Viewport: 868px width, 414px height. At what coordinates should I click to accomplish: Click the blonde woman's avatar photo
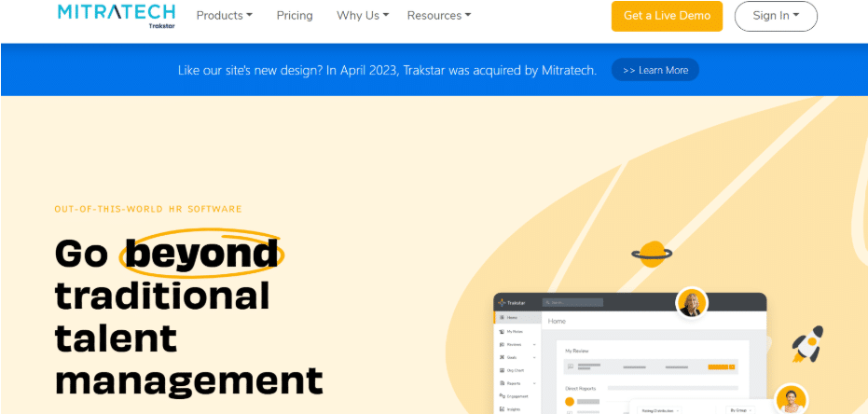(x=692, y=302)
